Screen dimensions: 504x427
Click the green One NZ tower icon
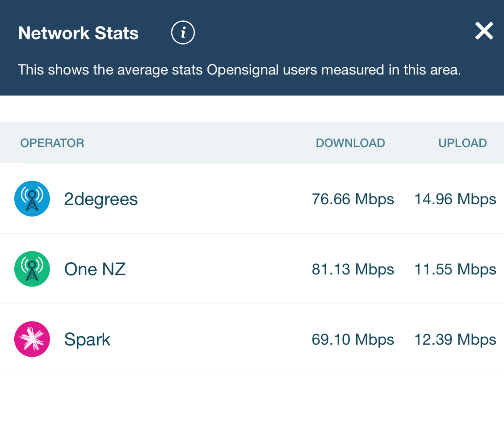click(x=32, y=269)
